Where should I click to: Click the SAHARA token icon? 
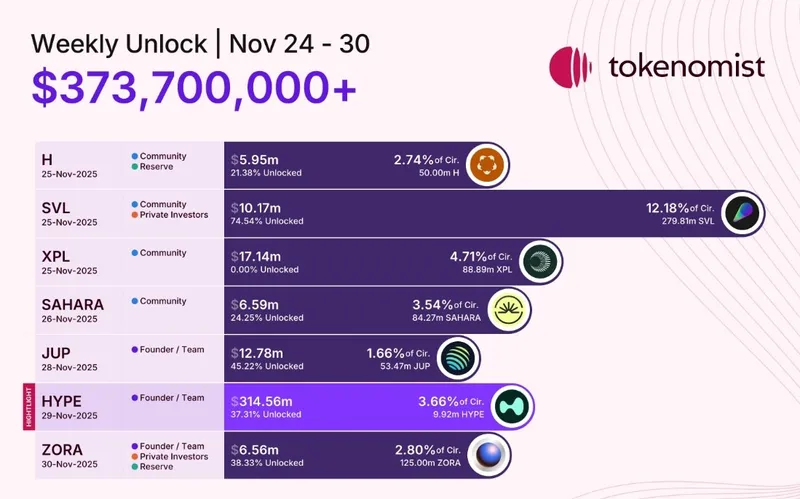(x=509, y=310)
